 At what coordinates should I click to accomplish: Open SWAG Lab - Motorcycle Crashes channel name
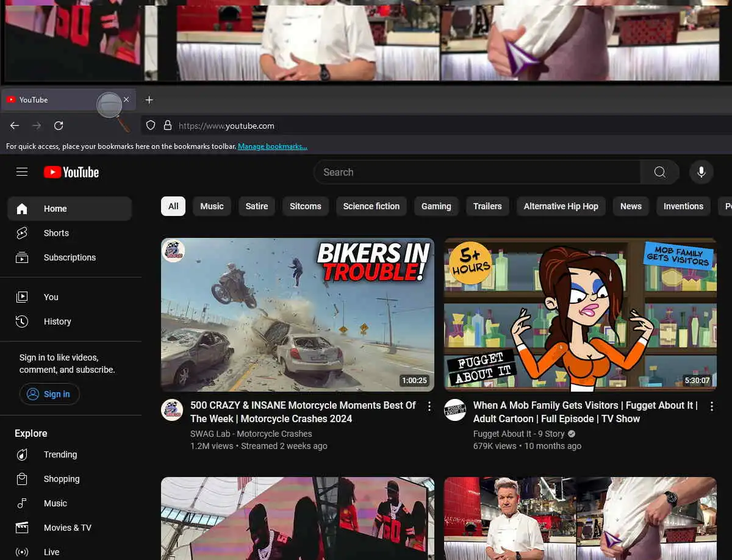pos(251,434)
